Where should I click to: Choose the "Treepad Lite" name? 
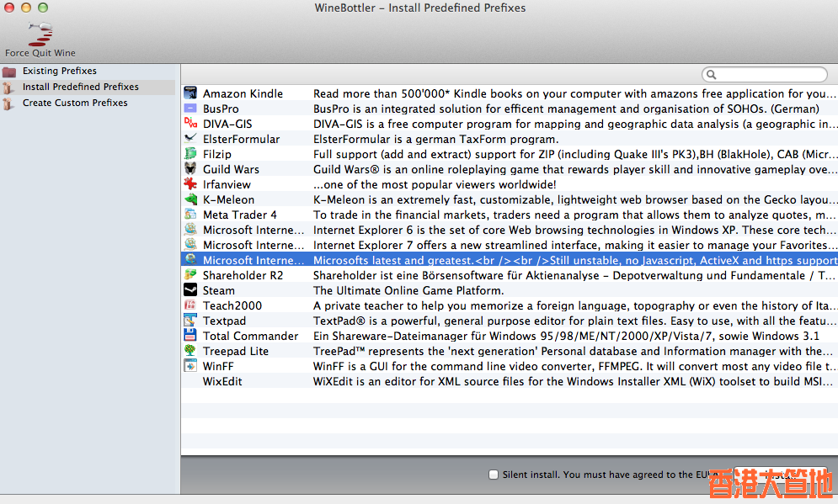236,351
